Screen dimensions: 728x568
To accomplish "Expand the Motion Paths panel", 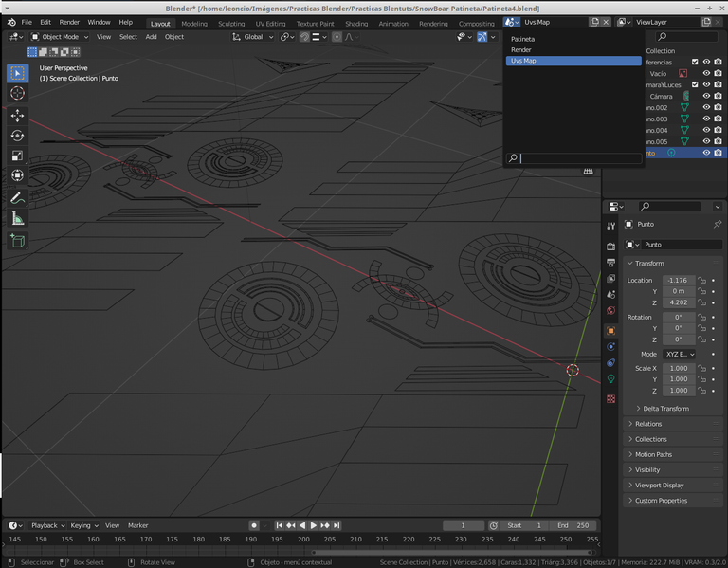I will (672, 454).
